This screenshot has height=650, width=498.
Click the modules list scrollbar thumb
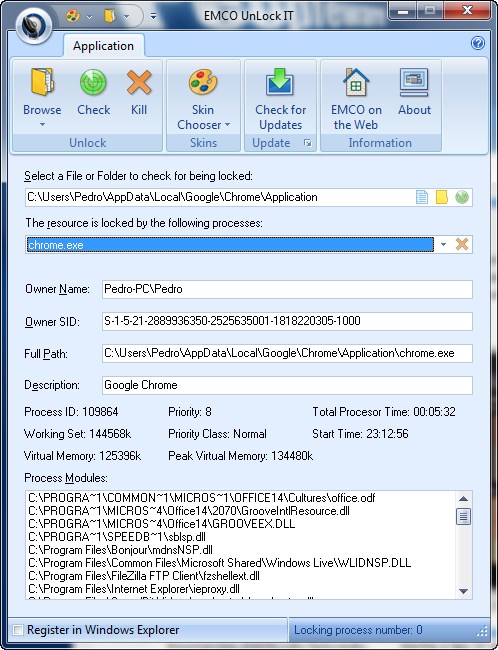(x=464, y=517)
